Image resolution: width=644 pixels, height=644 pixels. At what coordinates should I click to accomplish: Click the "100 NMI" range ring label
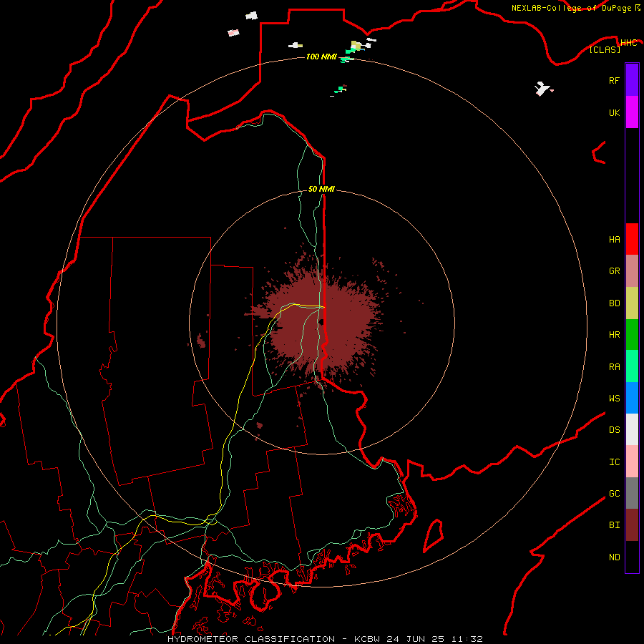coord(321,57)
